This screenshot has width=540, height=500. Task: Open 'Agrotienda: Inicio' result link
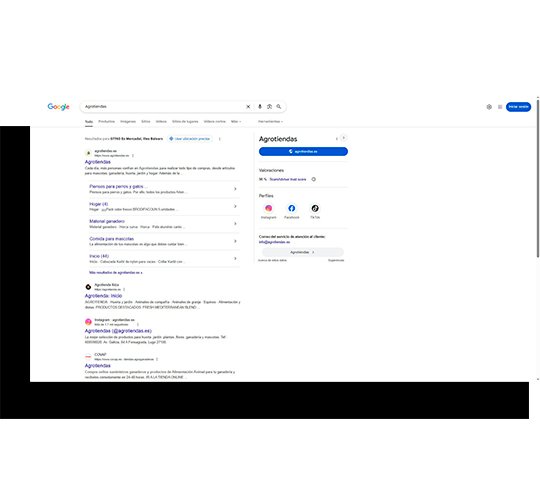103,296
